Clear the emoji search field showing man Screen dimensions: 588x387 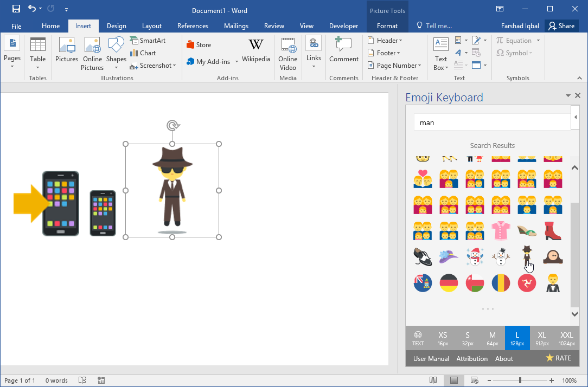point(491,122)
